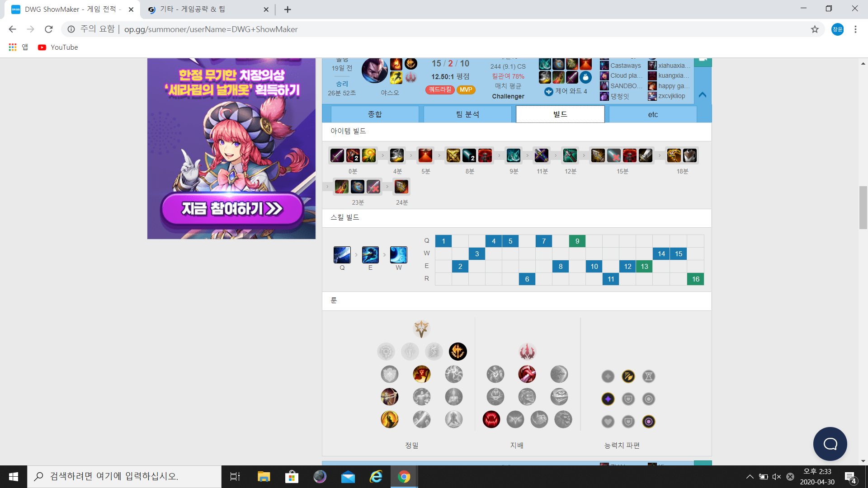Show hidden system tray icons
The height and width of the screenshot is (488, 868).
pos(750,477)
